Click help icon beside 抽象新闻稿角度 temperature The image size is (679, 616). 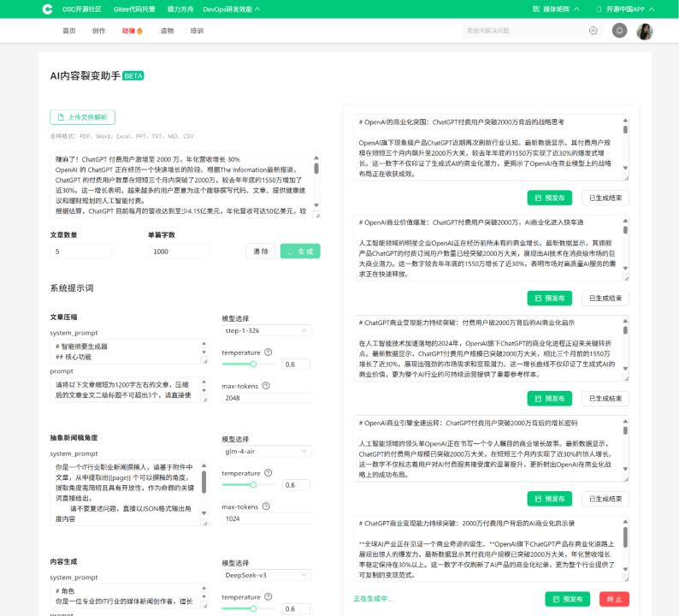click(268, 473)
